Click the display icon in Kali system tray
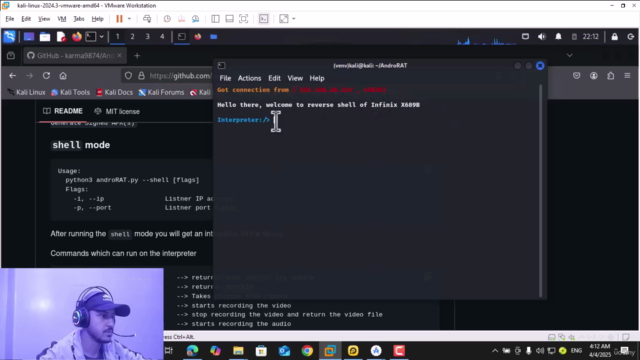Image resolution: width=640 pixels, height=360 pixels. pos(525,37)
